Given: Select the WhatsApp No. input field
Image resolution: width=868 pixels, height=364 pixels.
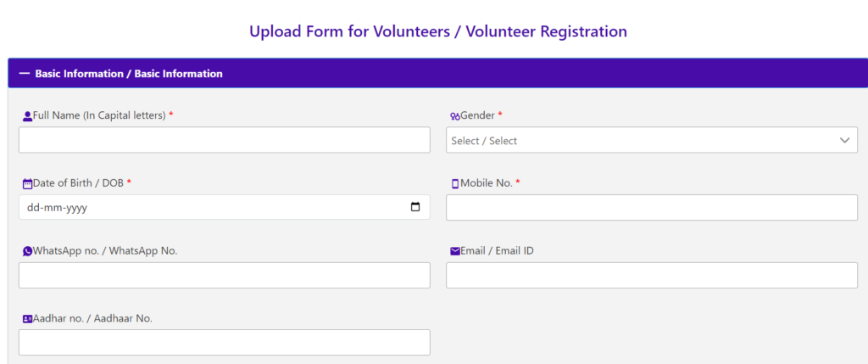Looking at the screenshot, I should pos(224,275).
